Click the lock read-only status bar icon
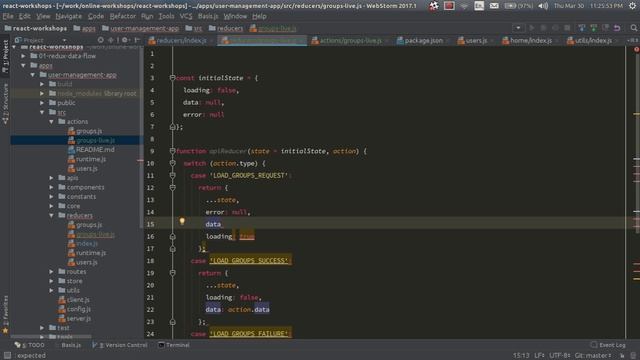The height and width of the screenshot is (360, 640). click(x=622, y=356)
